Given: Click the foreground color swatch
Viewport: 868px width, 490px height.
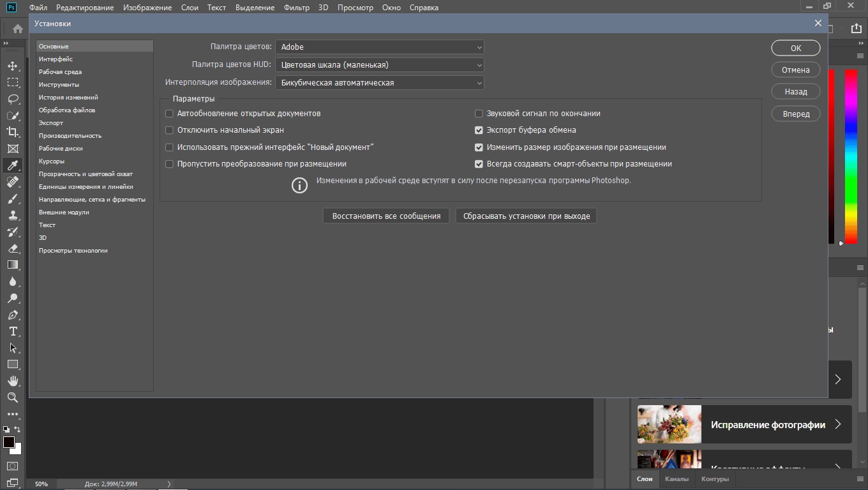Looking at the screenshot, I should coord(9,442).
